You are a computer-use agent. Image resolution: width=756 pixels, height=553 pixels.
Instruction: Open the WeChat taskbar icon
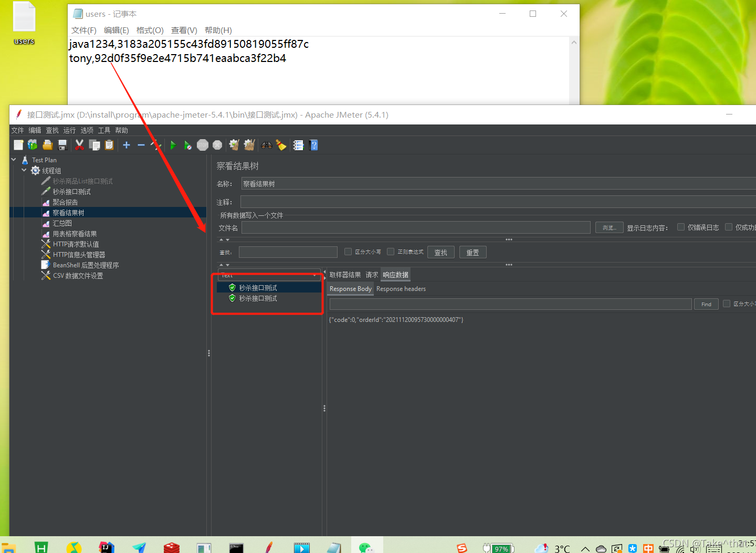coord(366,548)
